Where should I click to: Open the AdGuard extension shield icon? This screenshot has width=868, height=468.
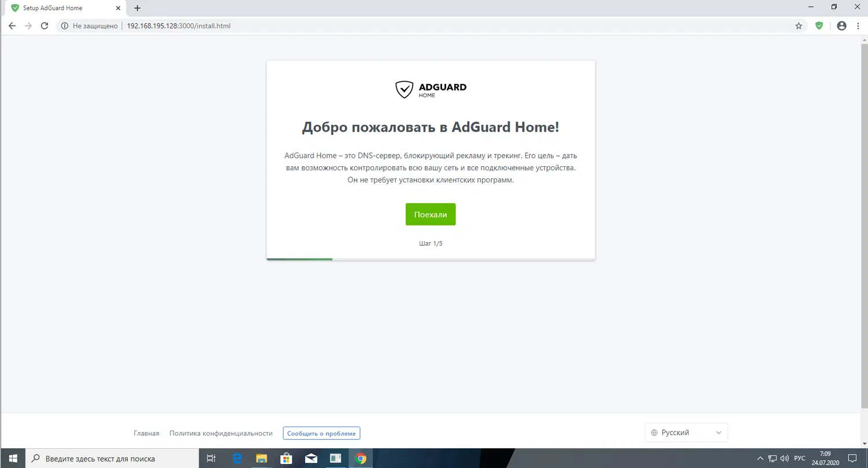(819, 26)
